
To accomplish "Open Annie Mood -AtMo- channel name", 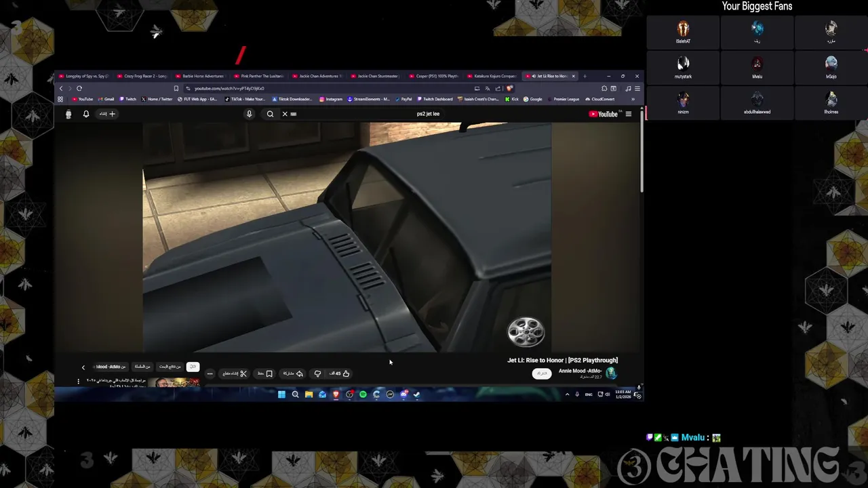I will tap(580, 371).
